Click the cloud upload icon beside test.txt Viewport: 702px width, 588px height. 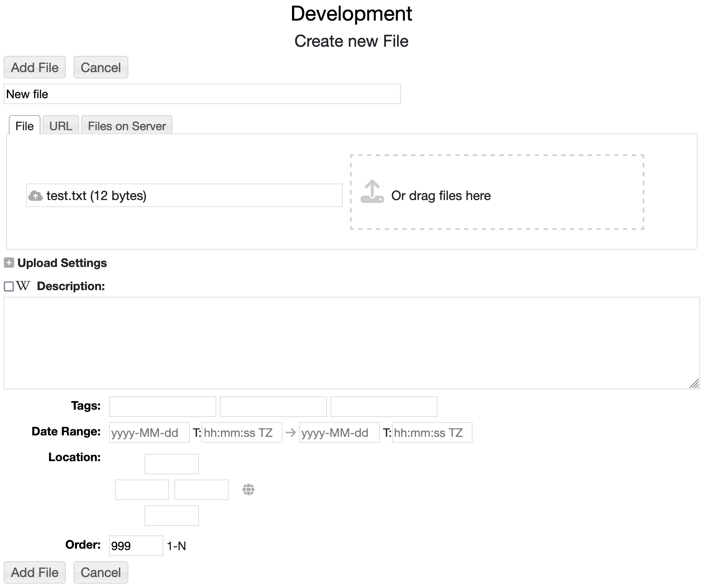35,196
